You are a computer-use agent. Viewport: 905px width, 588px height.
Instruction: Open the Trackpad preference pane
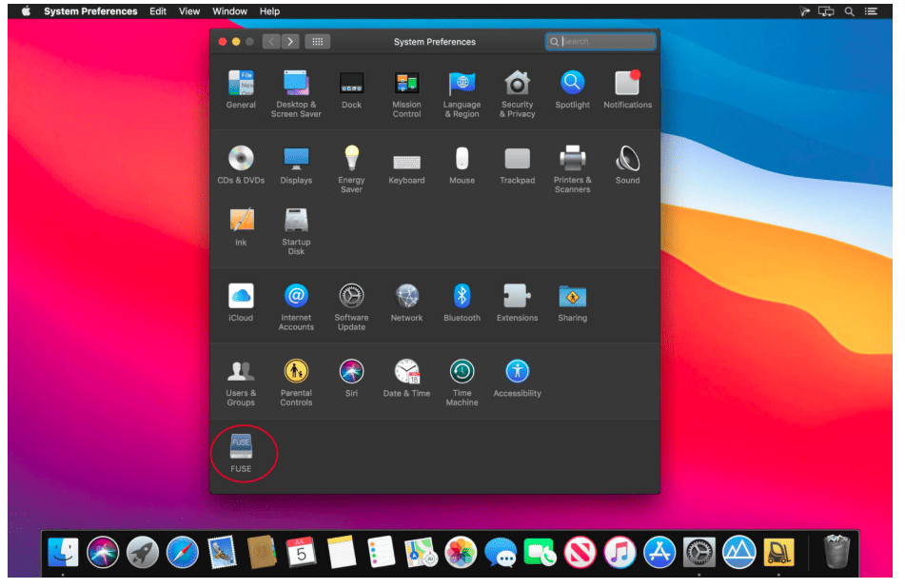(517, 166)
